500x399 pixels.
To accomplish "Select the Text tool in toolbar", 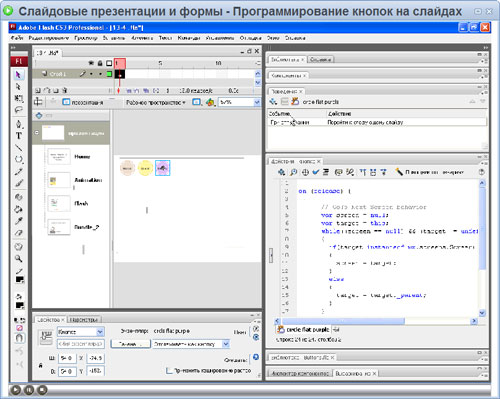I will click(x=19, y=136).
